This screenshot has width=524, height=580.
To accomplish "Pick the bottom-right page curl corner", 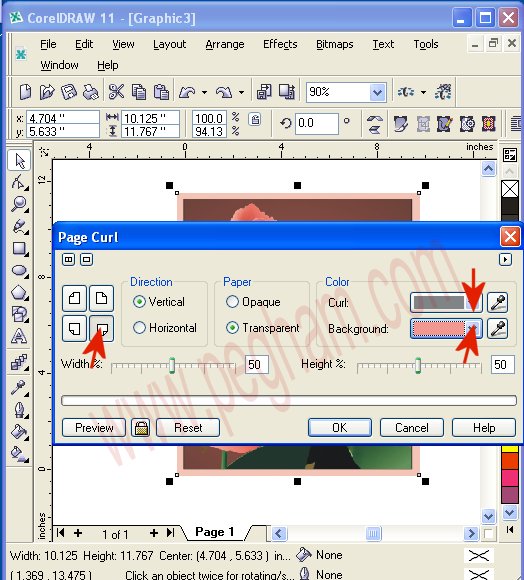I will pos(102,328).
